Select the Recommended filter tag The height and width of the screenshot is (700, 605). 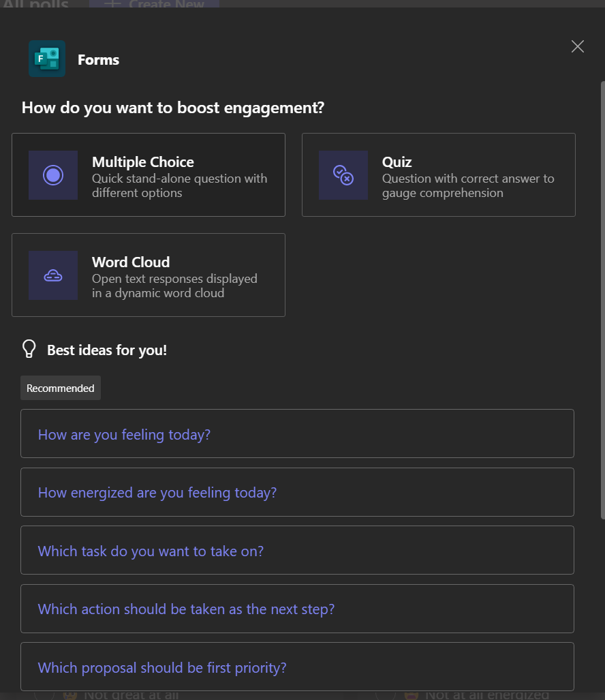click(x=60, y=387)
